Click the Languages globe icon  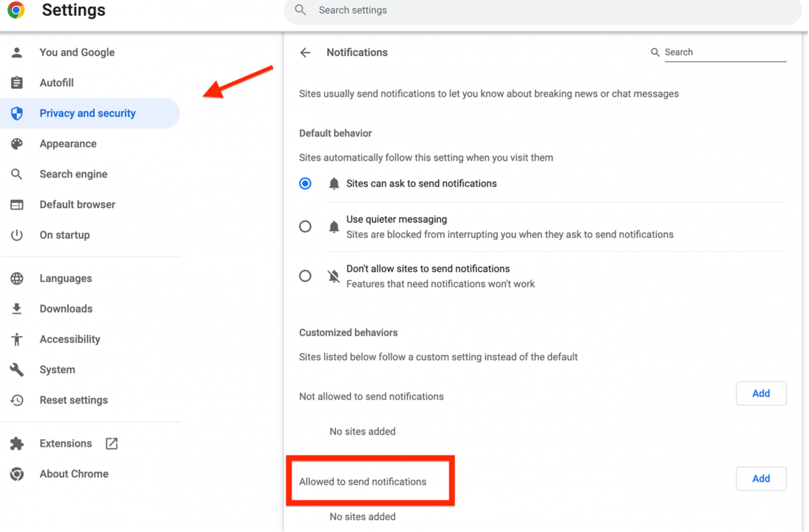(x=17, y=278)
